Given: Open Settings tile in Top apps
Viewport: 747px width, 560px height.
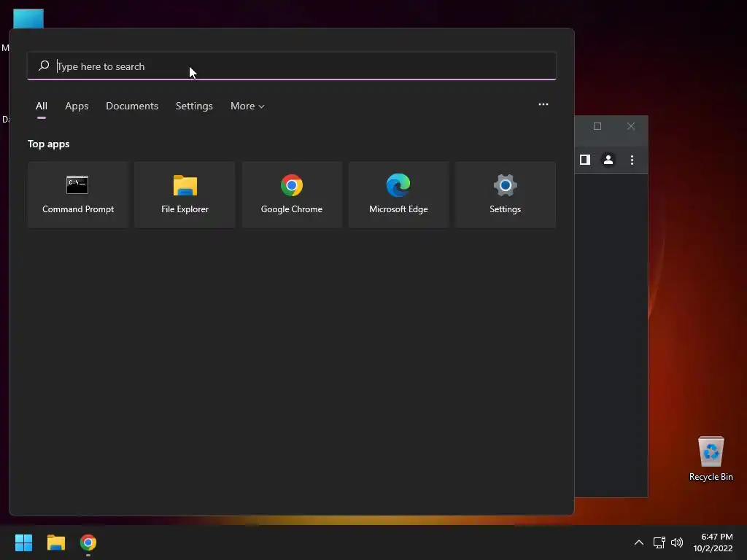Looking at the screenshot, I should point(505,195).
